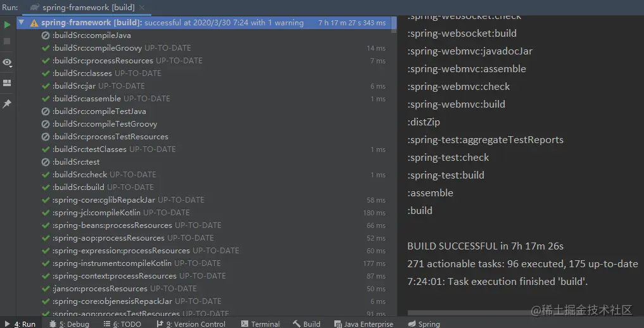
Task: Open the 4: Run tool window tab
Action: tap(20, 324)
